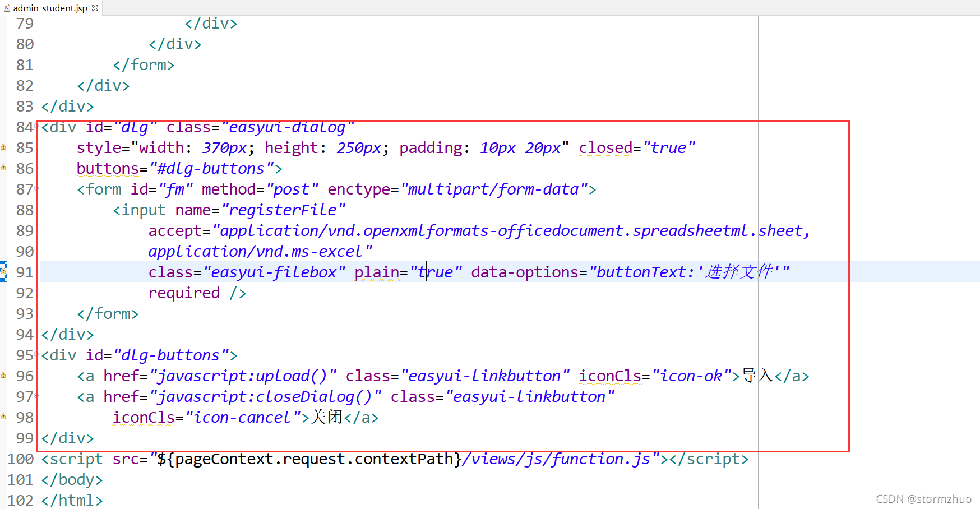Click the underlined plain attribute on line 91
980x509 pixels.
tap(377, 272)
